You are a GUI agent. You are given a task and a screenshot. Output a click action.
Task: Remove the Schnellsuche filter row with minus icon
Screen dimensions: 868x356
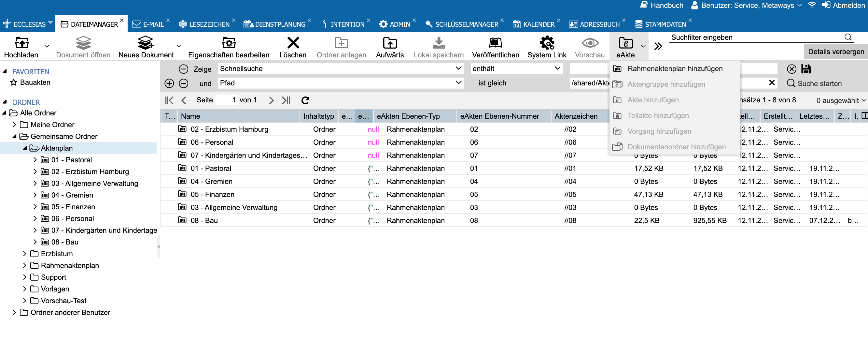click(183, 69)
